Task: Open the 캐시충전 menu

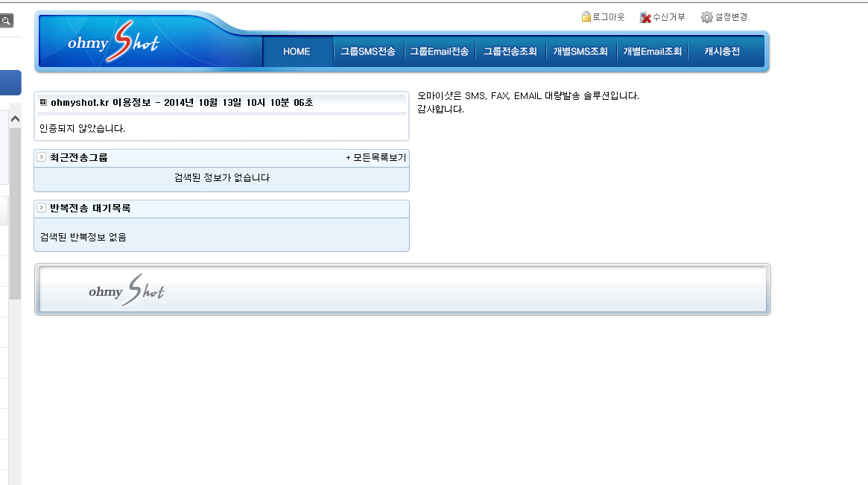Action: tap(722, 51)
